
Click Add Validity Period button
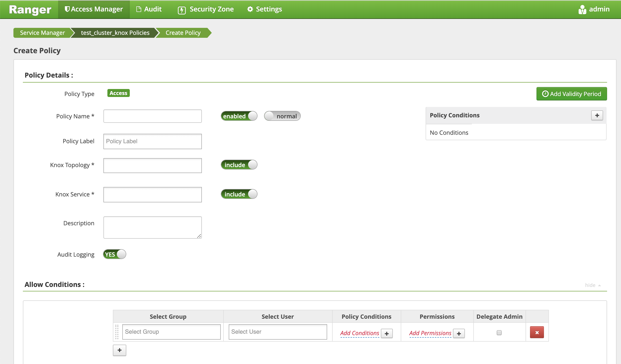(x=571, y=94)
